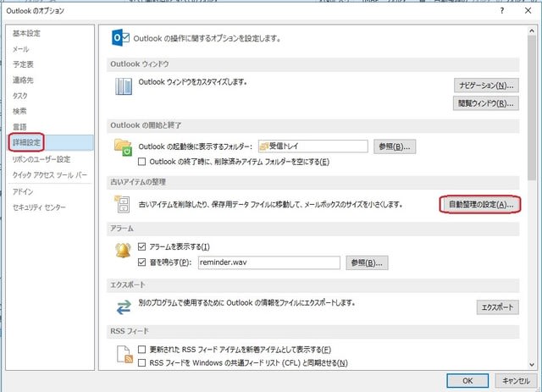
Task: Click the startup folder icon
Action: pyautogui.click(x=124, y=147)
